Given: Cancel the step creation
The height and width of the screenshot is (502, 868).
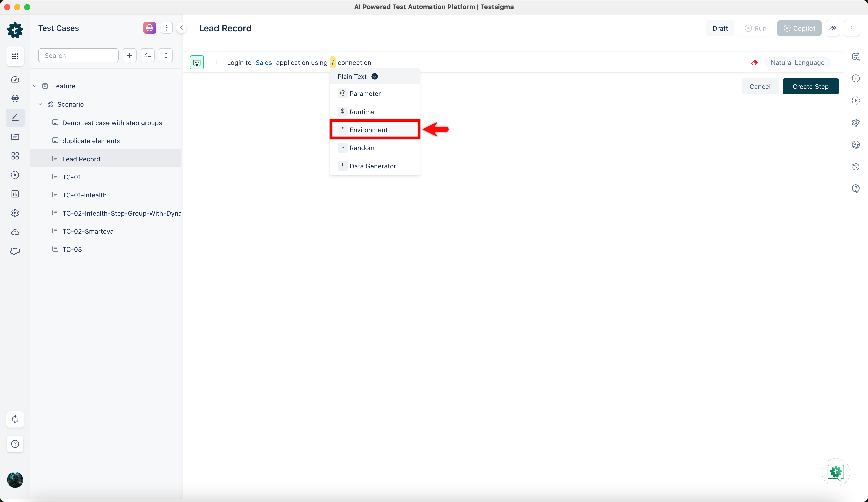Looking at the screenshot, I should click(x=760, y=86).
